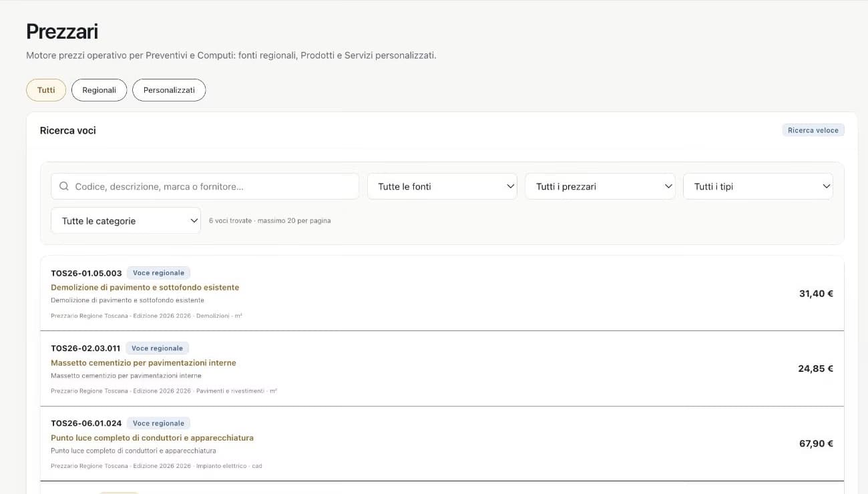868x494 pixels.
Task: Click code TOS26-02.03.011
Action: coord(85,348)
